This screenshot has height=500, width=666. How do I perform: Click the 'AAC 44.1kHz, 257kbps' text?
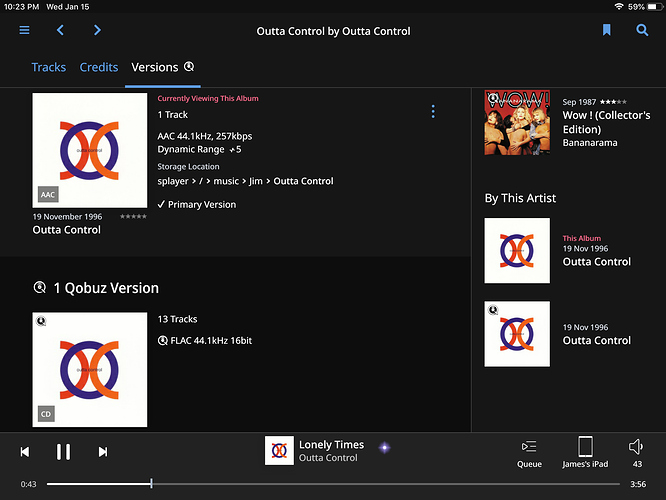205,136
